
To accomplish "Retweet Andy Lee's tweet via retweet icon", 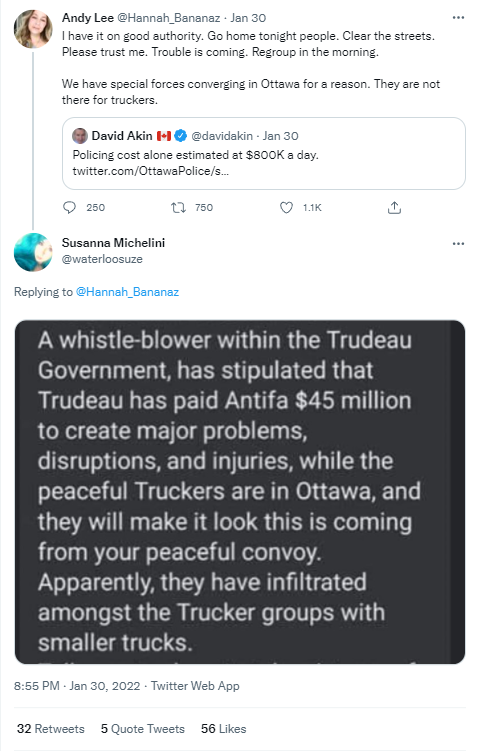I will pos(178,207).
